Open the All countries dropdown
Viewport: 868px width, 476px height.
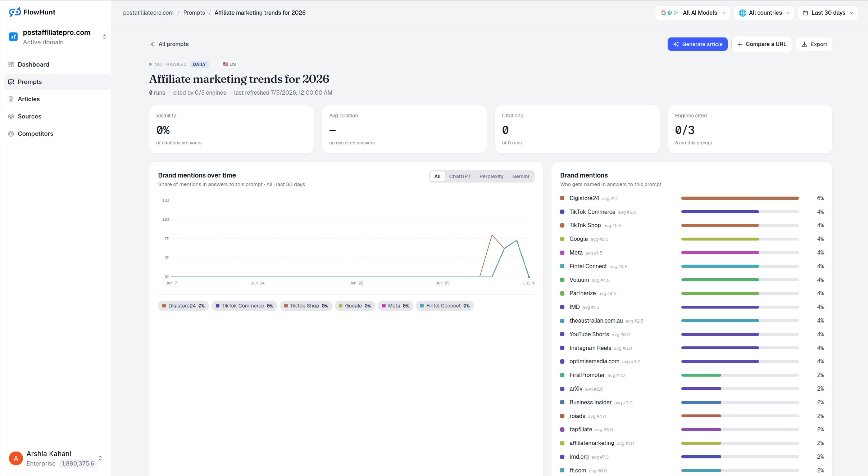point(764,13)
